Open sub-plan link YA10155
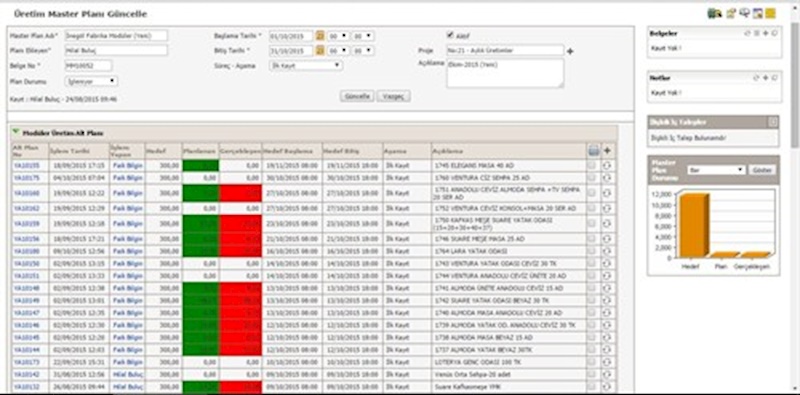Viewport: 800px width, 395px height. pos(27,165)
